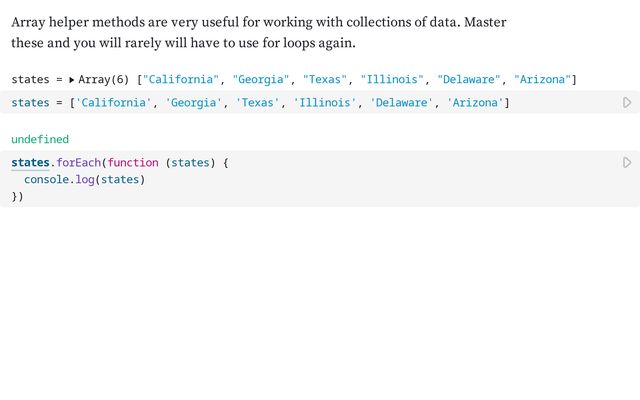
Task: Click the forEach method name in code
Action: pos(78,162)
